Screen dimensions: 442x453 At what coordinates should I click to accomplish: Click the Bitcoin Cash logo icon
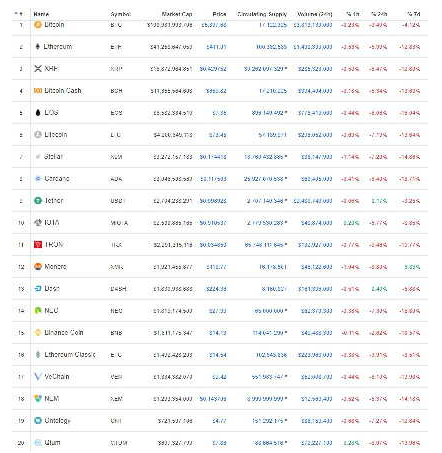tap(38, 90)
